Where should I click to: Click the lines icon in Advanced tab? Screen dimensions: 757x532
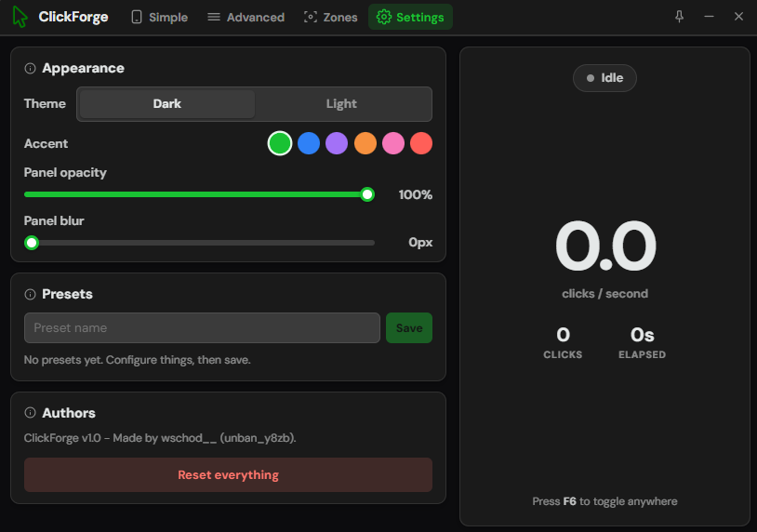point(213,17)
